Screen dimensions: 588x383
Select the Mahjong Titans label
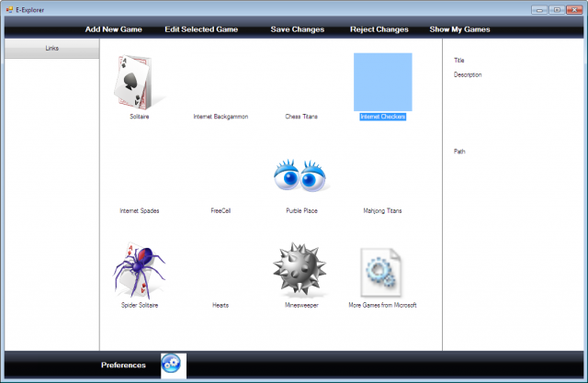pos(382,211)
